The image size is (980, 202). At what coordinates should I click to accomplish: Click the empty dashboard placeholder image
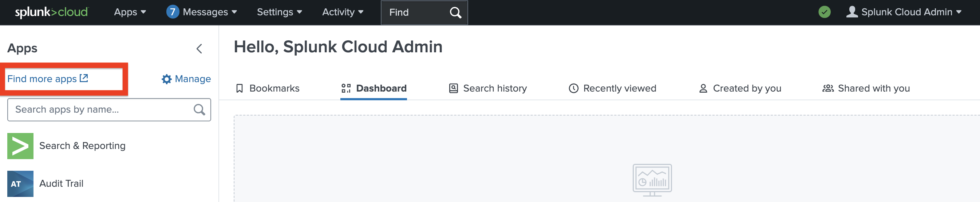coord(652,180)
